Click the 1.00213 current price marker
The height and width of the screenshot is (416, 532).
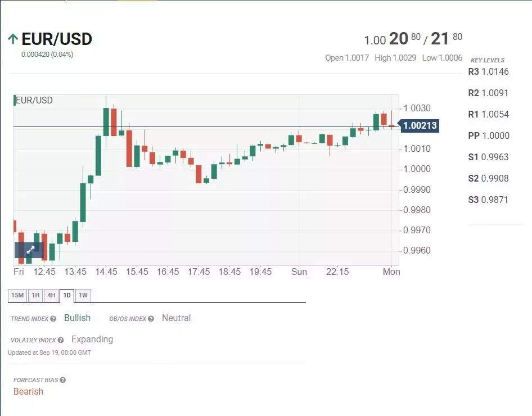[x=418, y=126]
